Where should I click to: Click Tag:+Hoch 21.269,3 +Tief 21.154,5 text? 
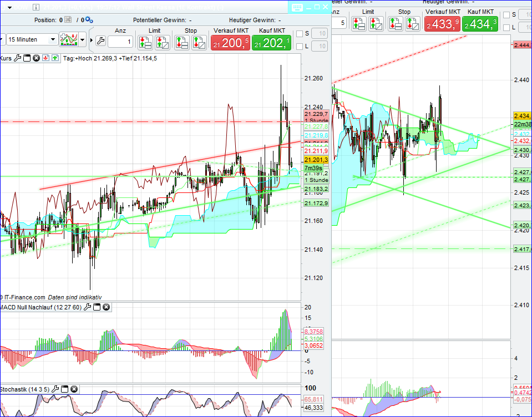110,58
